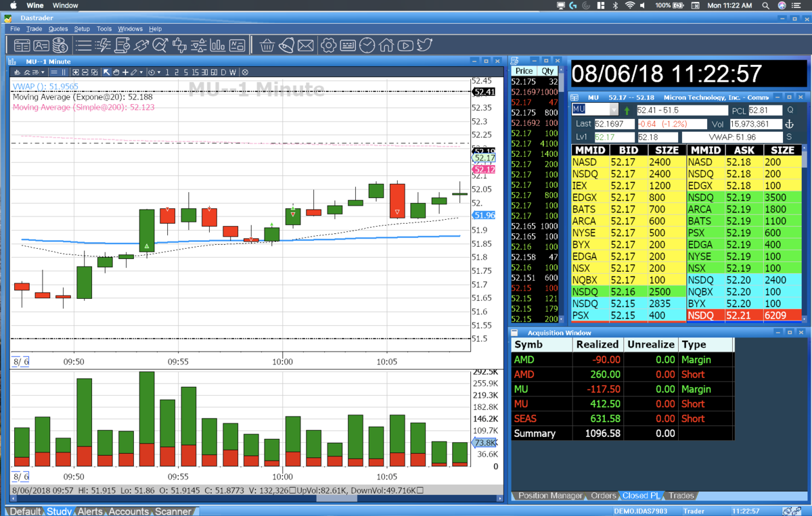Viewport: 812px width, 516px height.
Task: Open settings gear in main toolbar
Action: [329, 45]
